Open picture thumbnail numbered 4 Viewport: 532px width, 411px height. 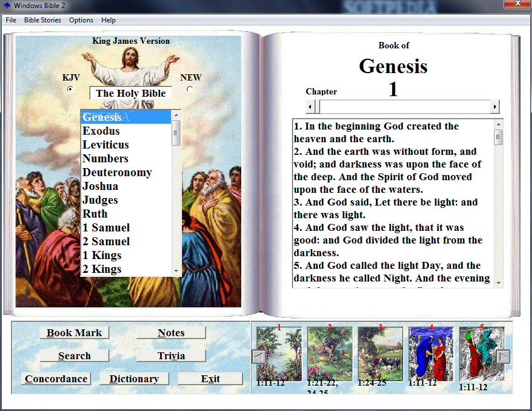click(431, 353)
